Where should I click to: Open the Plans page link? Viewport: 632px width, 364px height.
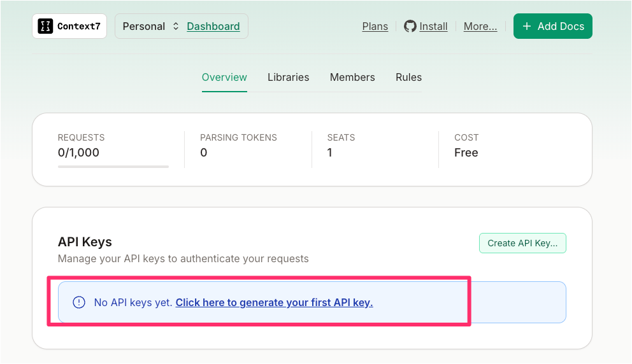point(375,26)
